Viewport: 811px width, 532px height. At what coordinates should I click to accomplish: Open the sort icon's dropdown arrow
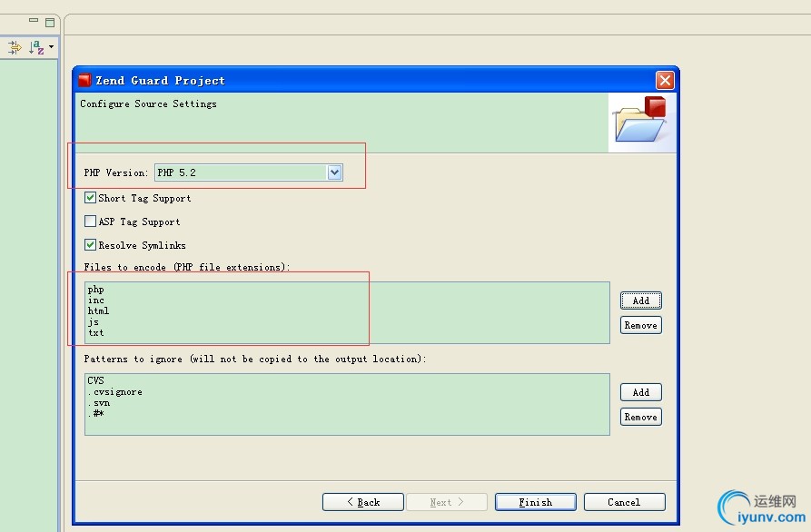click(51, 47)
